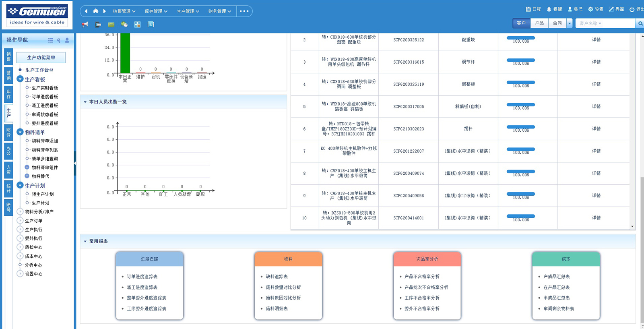Open the megaphone announcement icon
Screen dimensions: 644x329
tap(85, 25)
